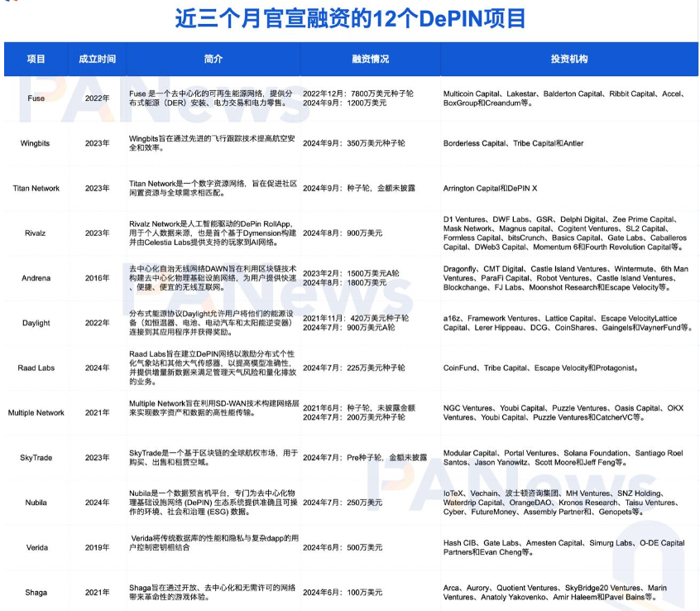
Task: Click 'Arrington Capital和DePIN X' investors cell
Action: coord(490,189)
